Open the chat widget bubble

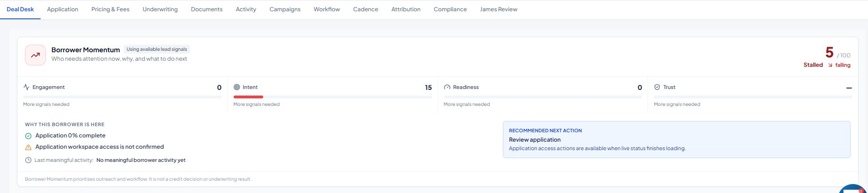tap(853, 189)
